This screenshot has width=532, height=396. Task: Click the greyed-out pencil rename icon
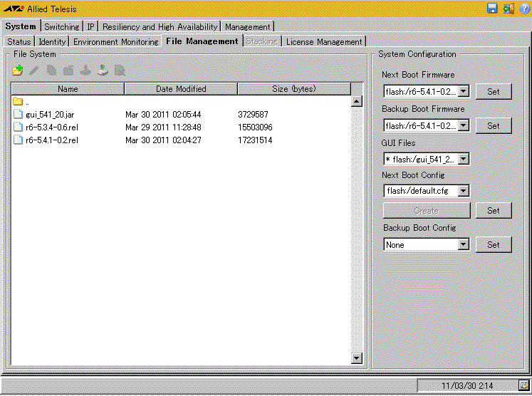click(x=34, y=71)
